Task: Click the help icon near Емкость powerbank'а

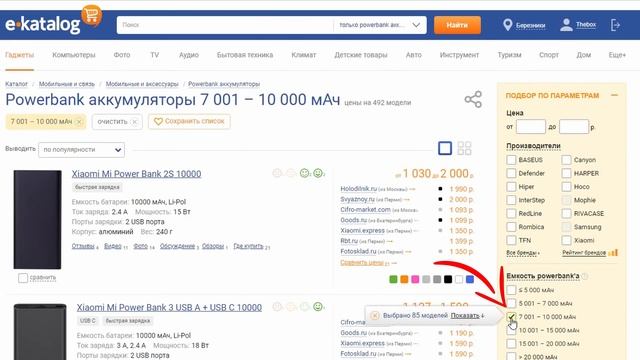Action: pos(585,276)
